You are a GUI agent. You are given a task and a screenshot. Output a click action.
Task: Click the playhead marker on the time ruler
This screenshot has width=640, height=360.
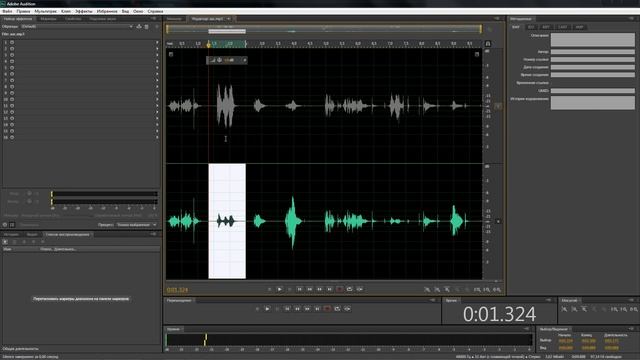tap(209, 44)
